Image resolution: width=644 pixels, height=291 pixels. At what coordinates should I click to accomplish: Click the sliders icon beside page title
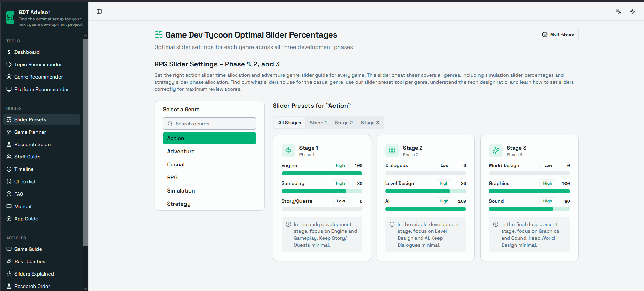pyautogui.click(x=159, y=34)
